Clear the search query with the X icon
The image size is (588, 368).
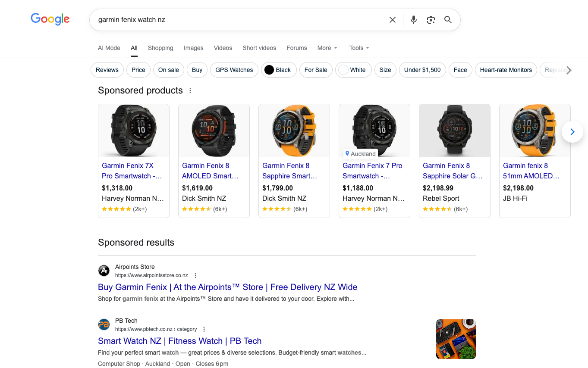pos(392,19)
